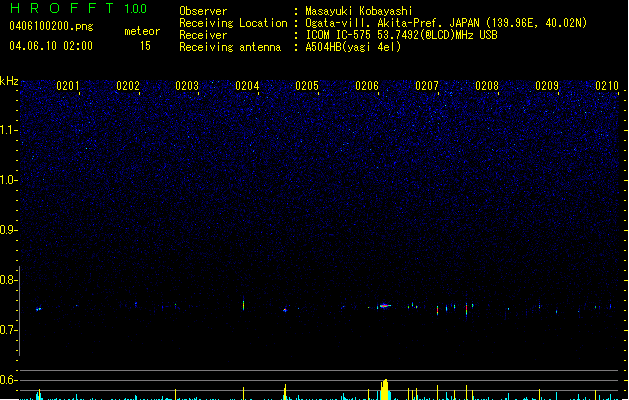Select the file name 0406100200.png
This screenshot has height=400, width=629.
tap(51, 26)
